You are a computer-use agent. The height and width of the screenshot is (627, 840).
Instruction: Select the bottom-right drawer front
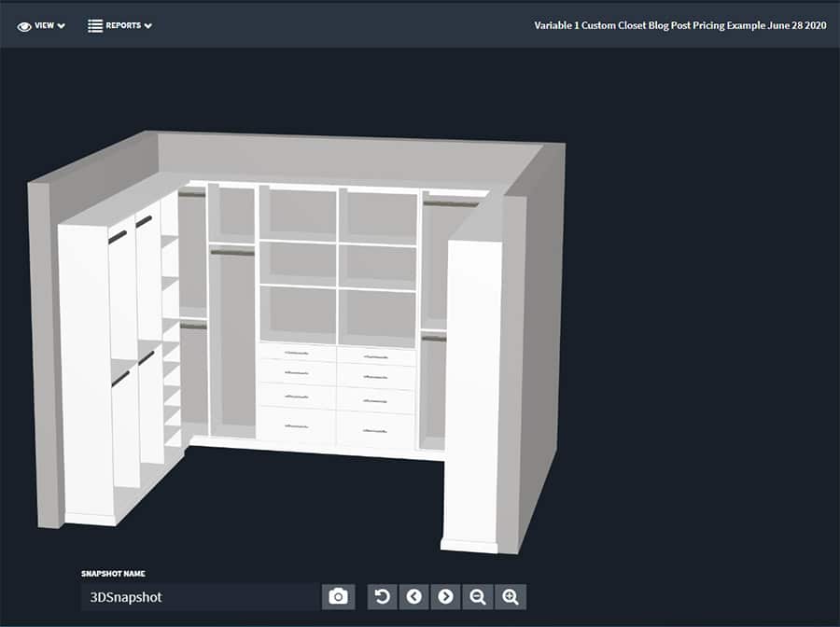[x=375, y=430]
